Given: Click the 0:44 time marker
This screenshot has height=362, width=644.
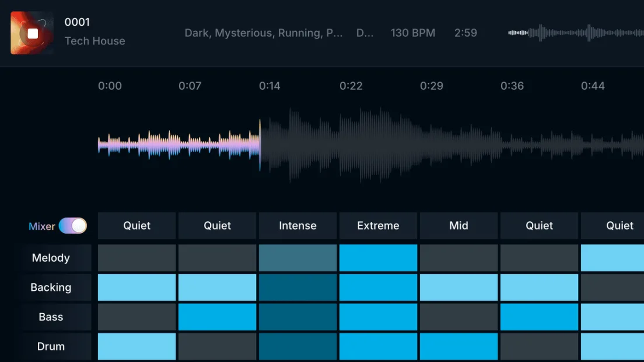Looking at the screenshot, I should 593,86.
